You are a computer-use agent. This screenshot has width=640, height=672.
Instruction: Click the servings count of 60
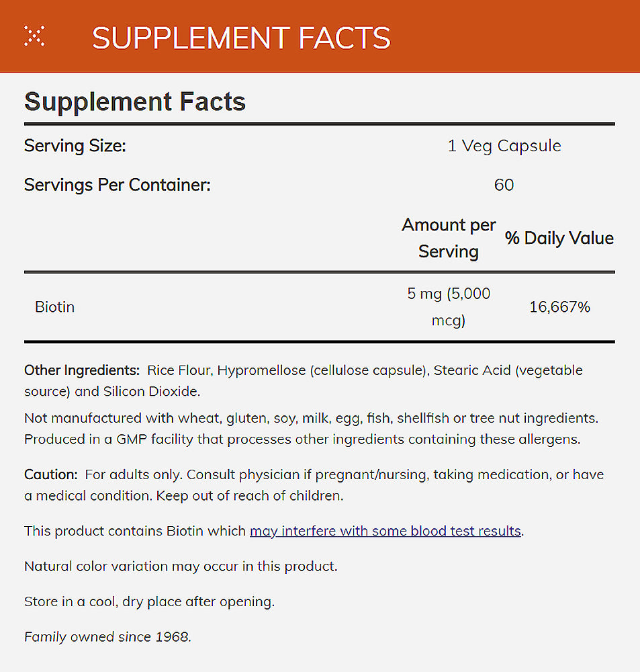[504, 185]
